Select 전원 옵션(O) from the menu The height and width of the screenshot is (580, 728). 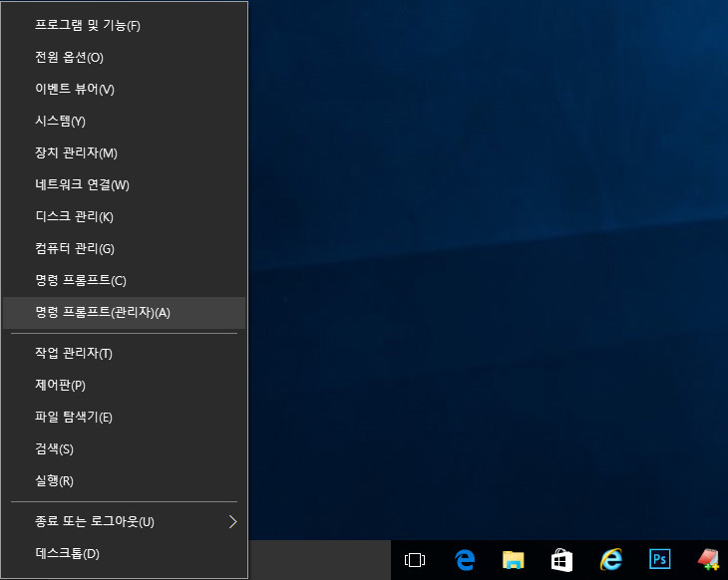[124, 58]
